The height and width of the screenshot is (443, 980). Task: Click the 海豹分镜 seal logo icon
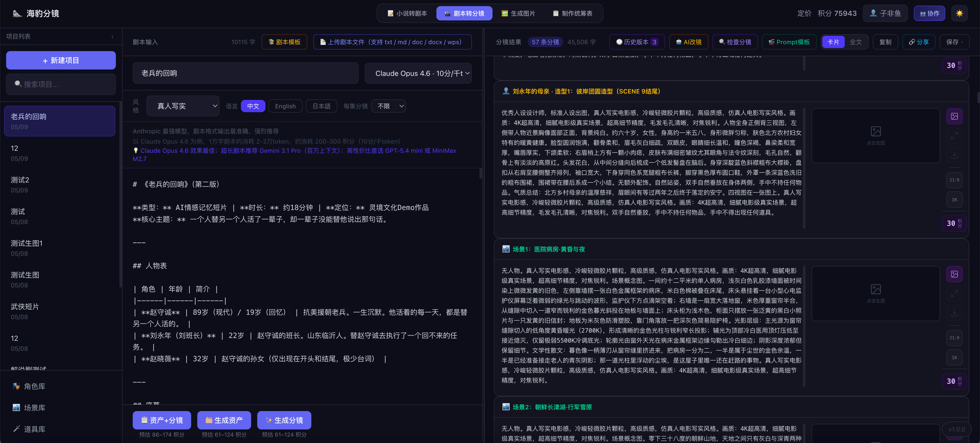(17, 14)
